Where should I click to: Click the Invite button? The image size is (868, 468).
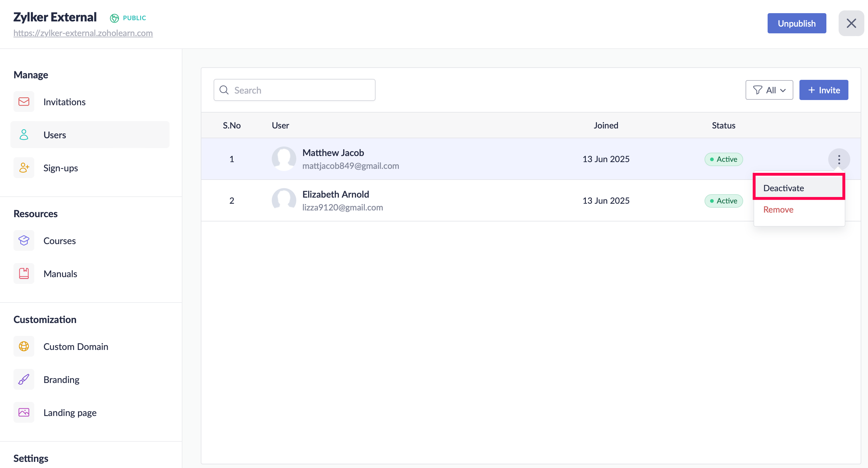[823, 90]
